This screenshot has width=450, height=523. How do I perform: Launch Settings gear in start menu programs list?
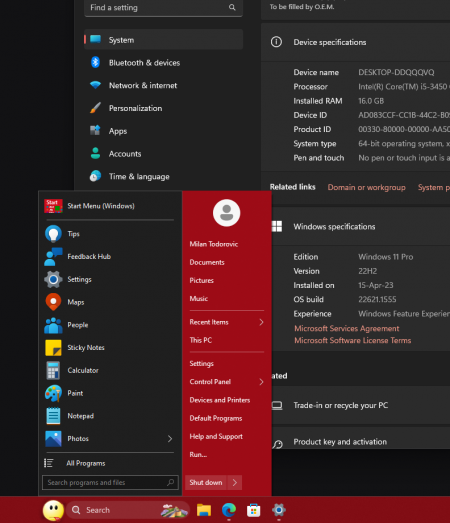click(53, 279)
